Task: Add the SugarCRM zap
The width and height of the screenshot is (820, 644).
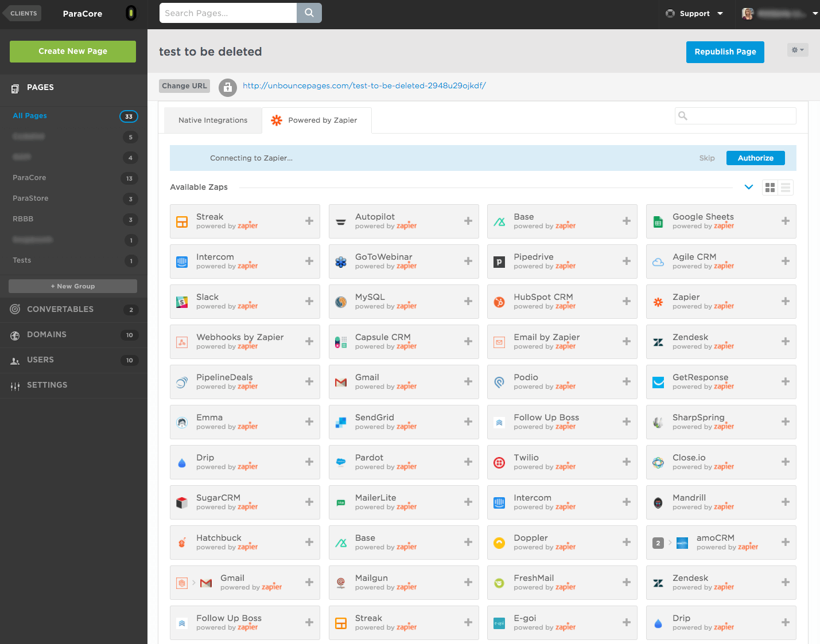Action: [309, 502]
